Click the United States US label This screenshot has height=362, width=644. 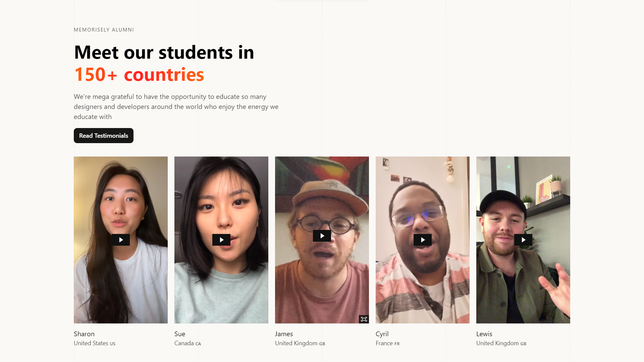tap(95, 343)
